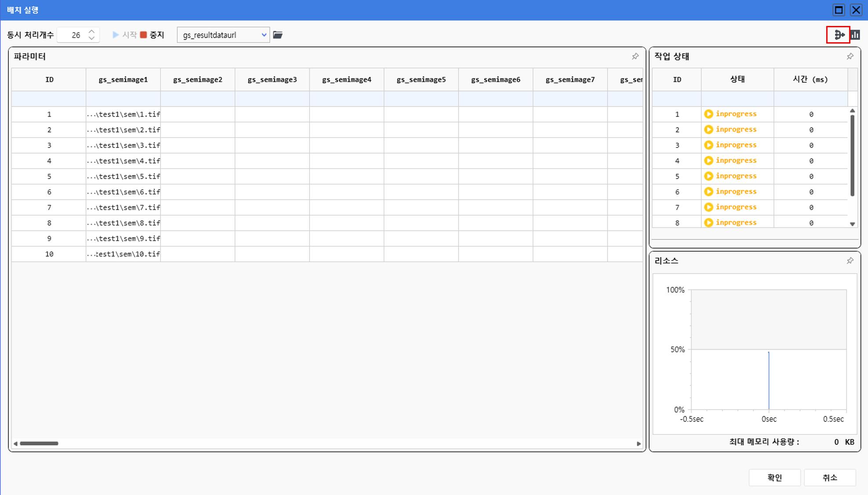
Task: Click the red 중지 stop button
Action: click(x=152, y=35)
